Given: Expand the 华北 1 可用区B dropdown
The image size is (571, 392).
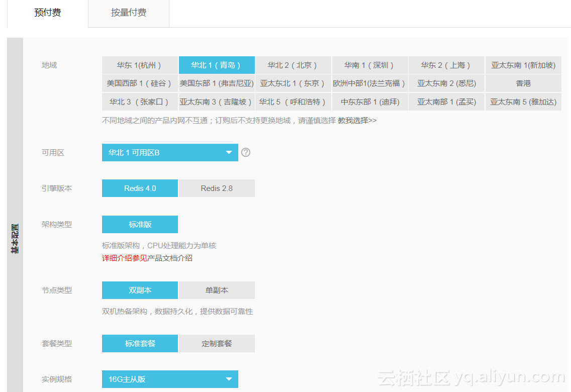Looking at the screenshot, I should (x=170, y=152).
